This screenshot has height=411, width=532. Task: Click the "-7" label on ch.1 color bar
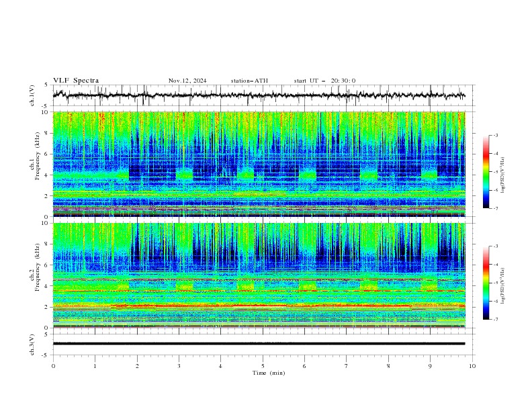point(495,208)
